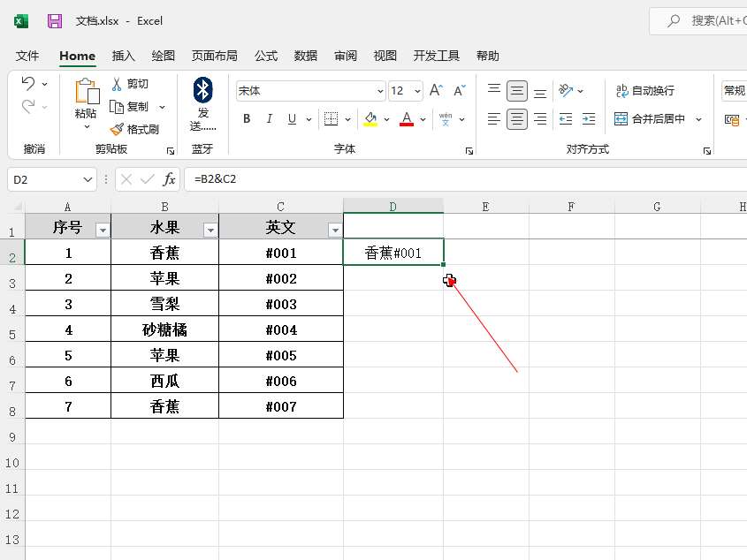Click the text orientation icon
This screenshot has width=747, height=560.
coord(566,90)
